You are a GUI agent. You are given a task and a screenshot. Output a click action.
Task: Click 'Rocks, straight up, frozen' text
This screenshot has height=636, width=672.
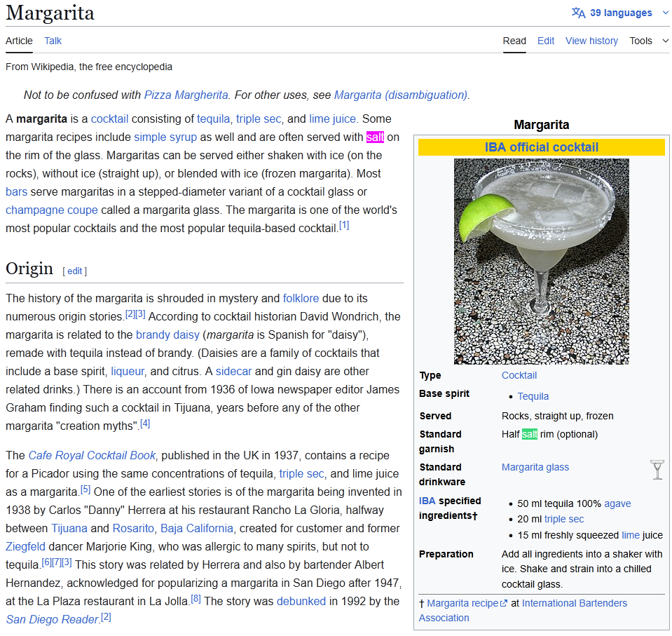557,416
